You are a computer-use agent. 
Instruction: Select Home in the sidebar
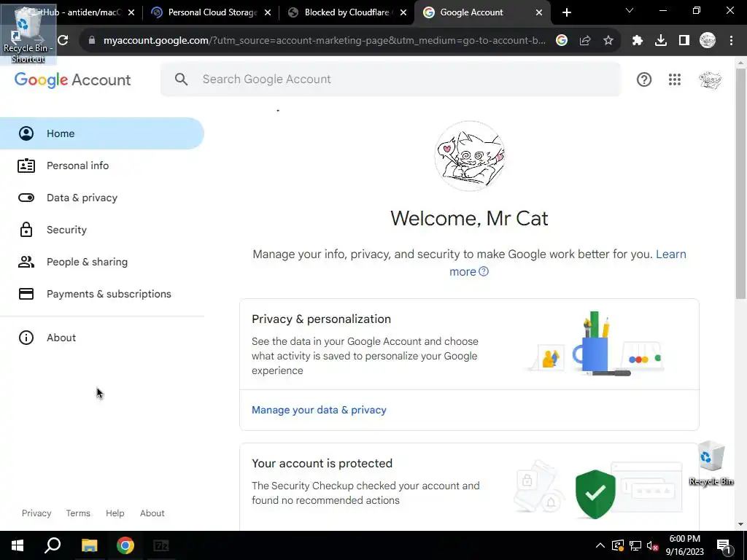click(x=102, y=133)
